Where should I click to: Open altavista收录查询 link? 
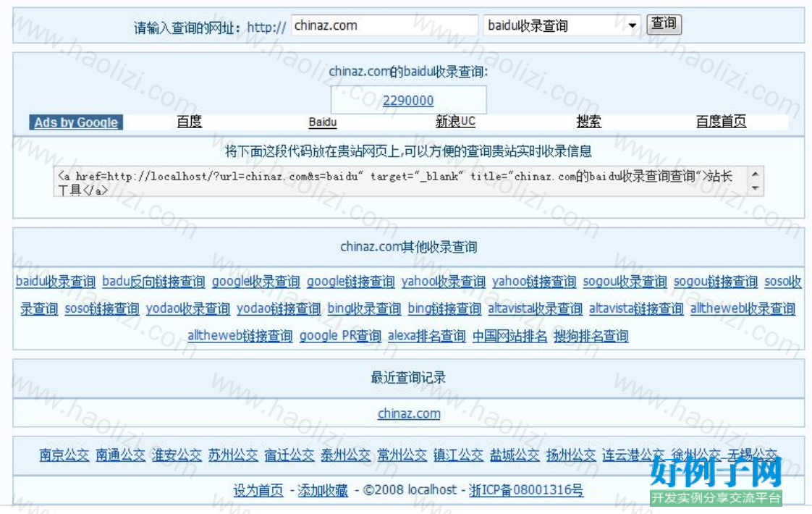click(x=535, y=309)
